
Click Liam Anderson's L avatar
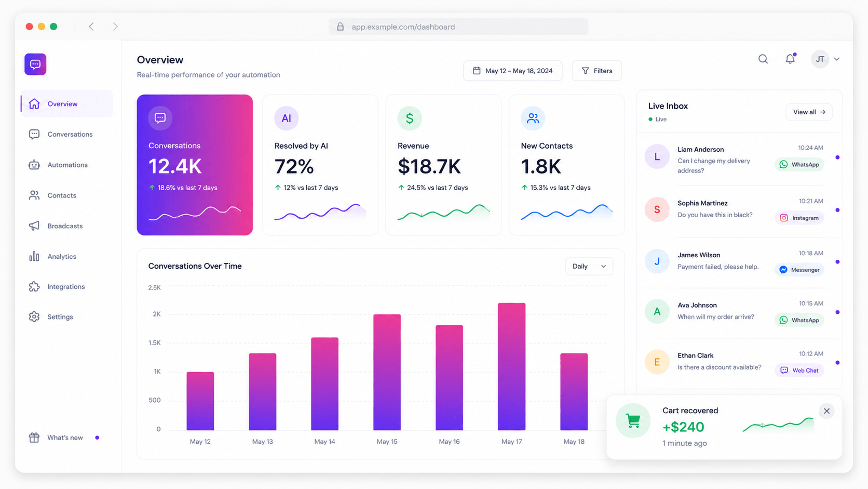(657, 157)
